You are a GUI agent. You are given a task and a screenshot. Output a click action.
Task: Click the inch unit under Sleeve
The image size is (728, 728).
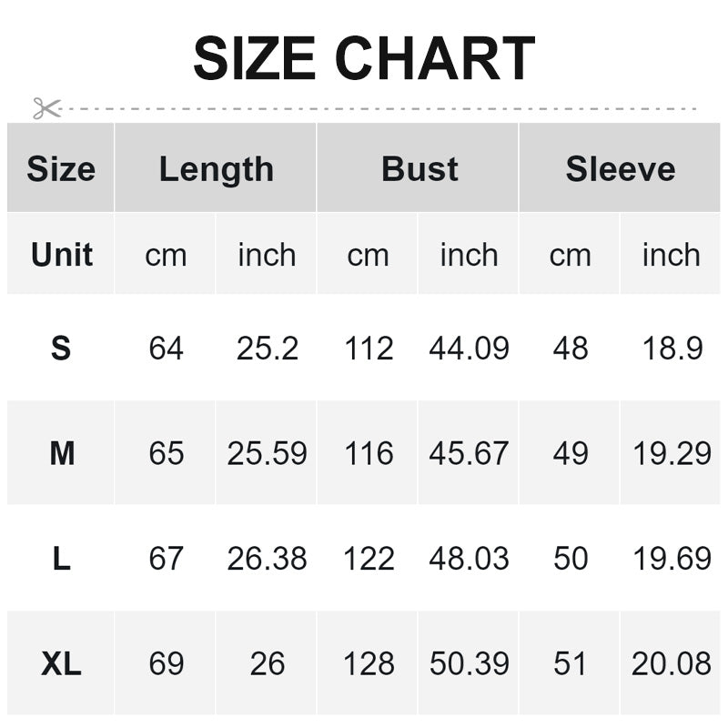click(671, 256)
